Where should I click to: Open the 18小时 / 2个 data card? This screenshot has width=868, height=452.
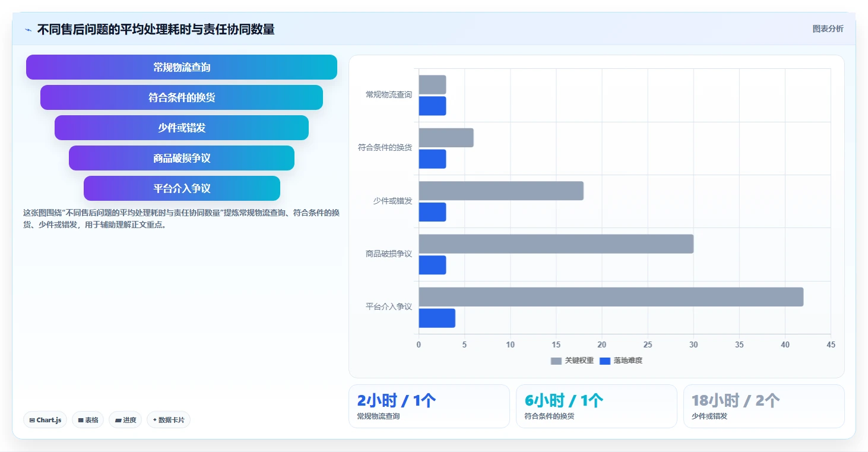pyautogui.click(x=764, y=406)
